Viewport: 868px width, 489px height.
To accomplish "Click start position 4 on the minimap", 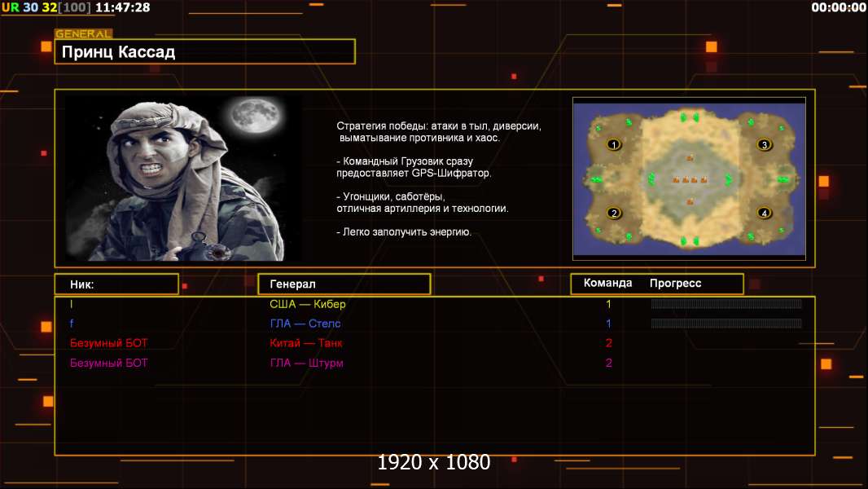I will (764, 214).
